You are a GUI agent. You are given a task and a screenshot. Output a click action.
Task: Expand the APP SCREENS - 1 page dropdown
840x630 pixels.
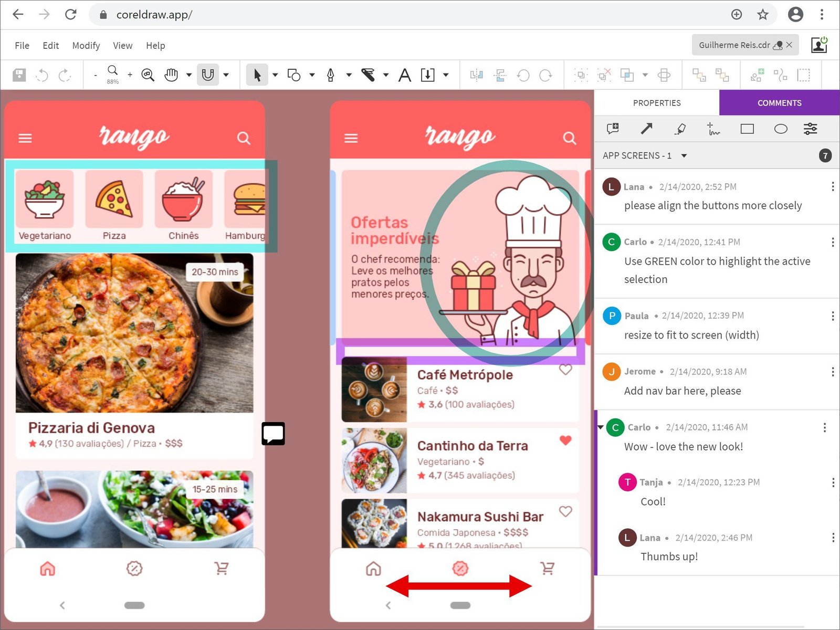[x=684, y=155]
